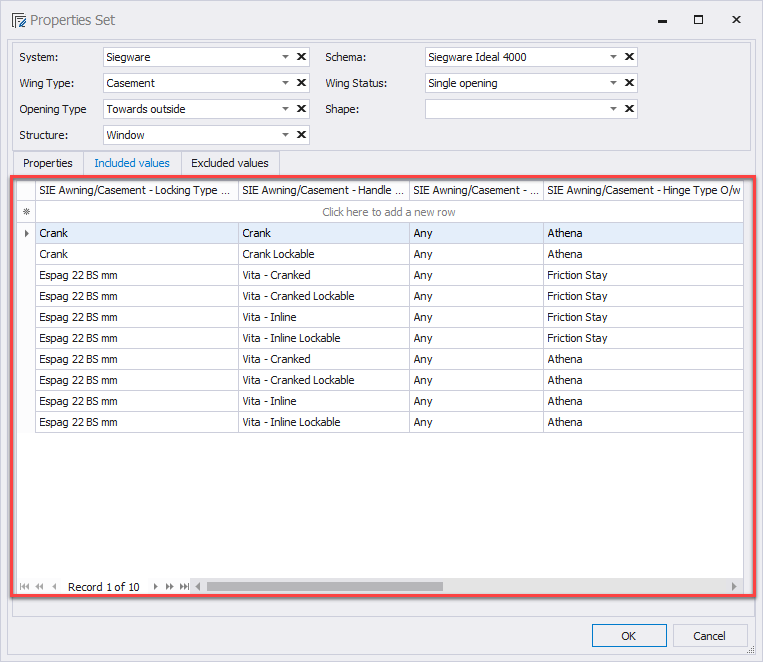This screenshot has width=763, height=662.
Task: Clear the System field with its X icon
Action: [301, 57]
